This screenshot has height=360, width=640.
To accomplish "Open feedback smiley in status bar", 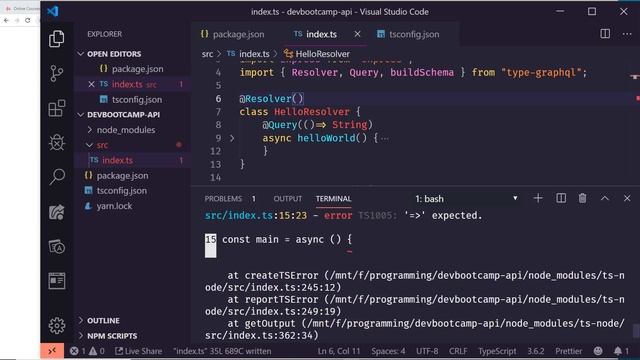I will [x=598, y=351].
